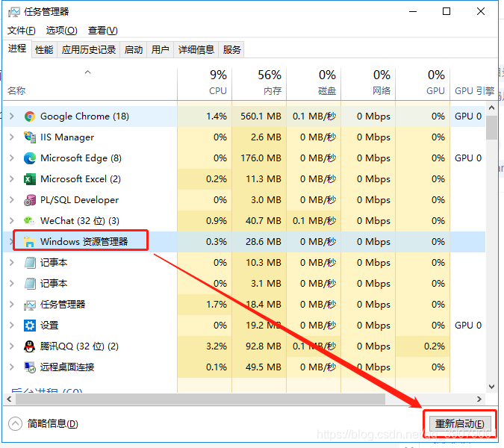Switch to the 详细信息 tab
504x448 pixels.
(x=196, y=50)
